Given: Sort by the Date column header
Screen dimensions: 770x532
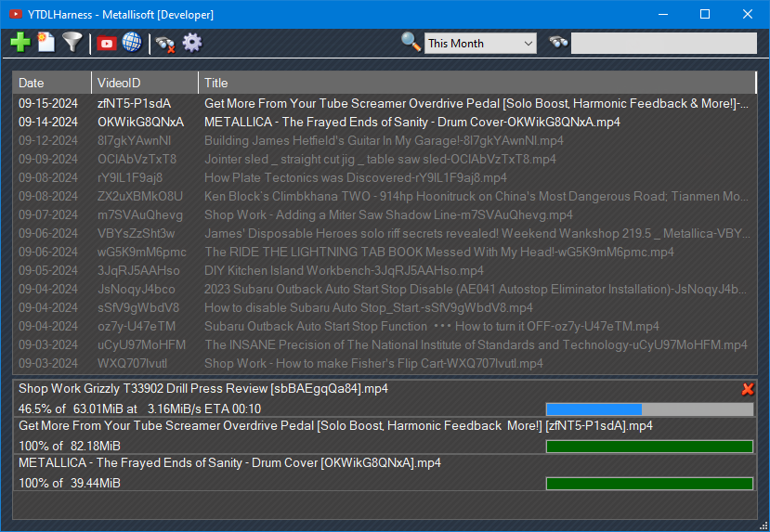Looking at the screenshot, I should pyautogui.click(x=52, y=83).
